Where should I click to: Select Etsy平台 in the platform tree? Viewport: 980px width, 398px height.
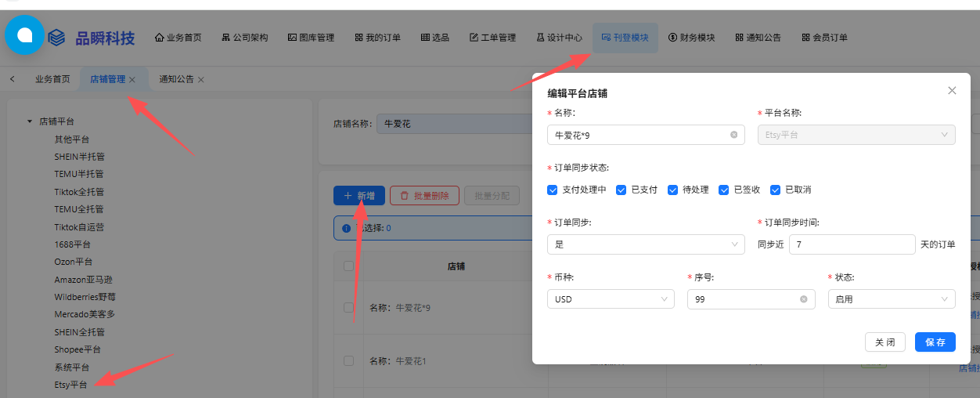70,385
